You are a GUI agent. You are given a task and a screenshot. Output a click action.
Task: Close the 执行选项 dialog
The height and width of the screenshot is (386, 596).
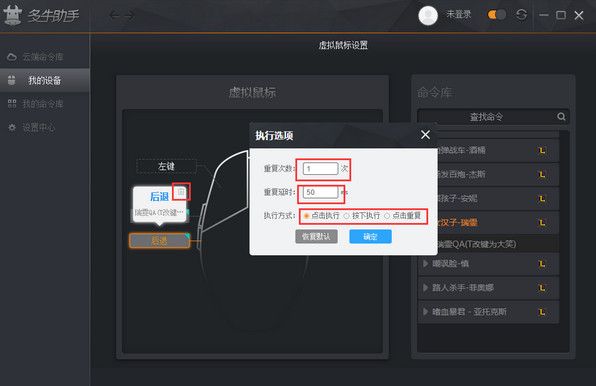425,134
